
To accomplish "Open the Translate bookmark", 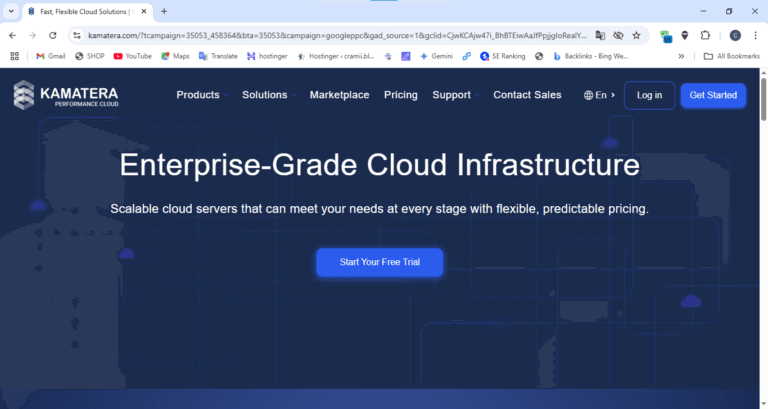I will [x=218, y=56].
